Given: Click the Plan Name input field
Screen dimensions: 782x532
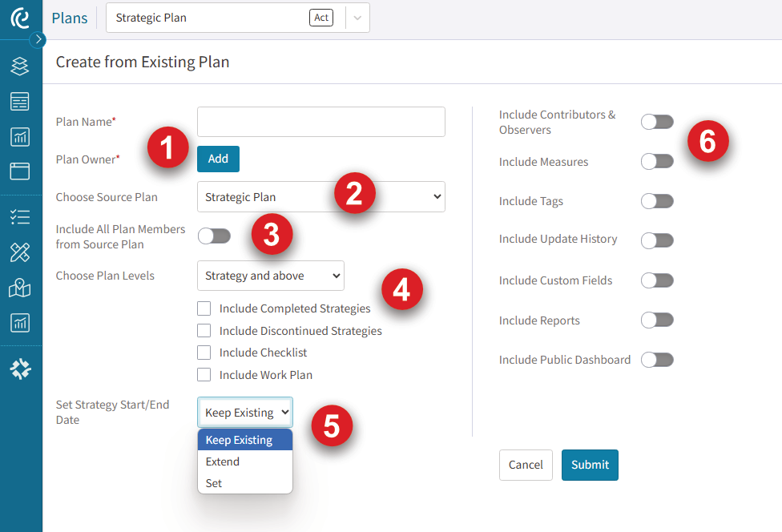Looking at the screenshot, I should [x=320, y=121].
